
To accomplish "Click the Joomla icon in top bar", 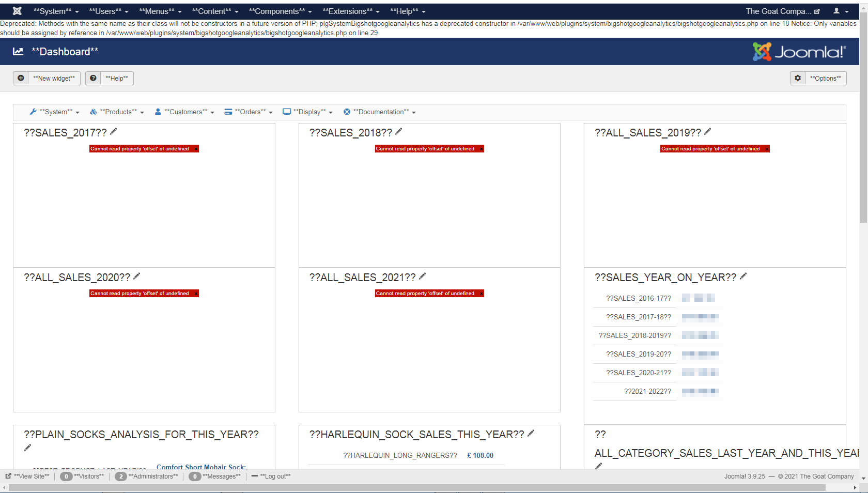I will pos(17,11).
